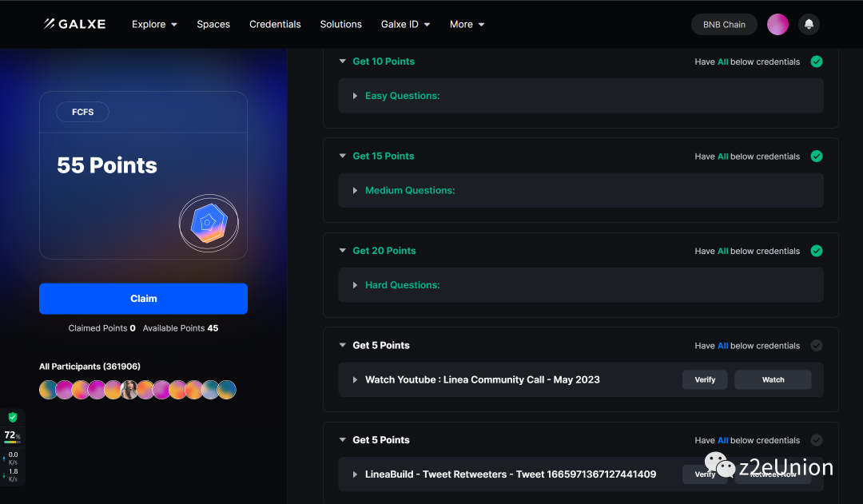Click gray check circle for YouTube task group
The width and height of the screenshot is (863, 504).
[x=816, y=346]
